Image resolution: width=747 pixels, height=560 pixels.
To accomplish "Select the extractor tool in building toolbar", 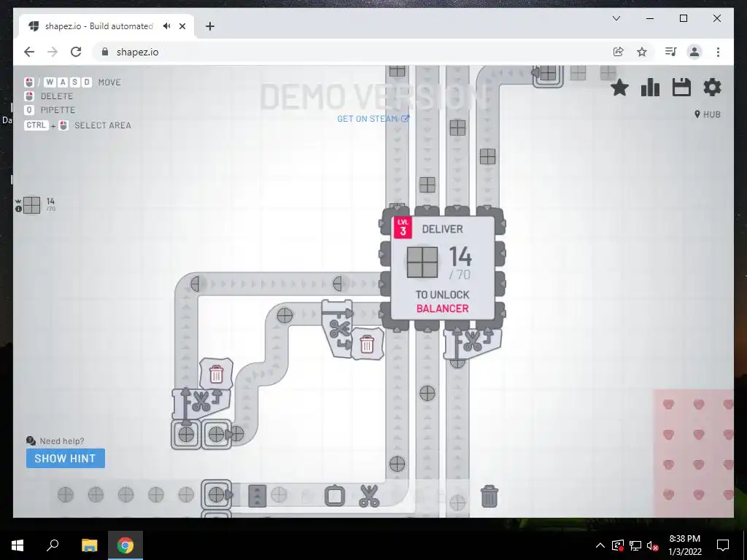I will click(334, 496).
